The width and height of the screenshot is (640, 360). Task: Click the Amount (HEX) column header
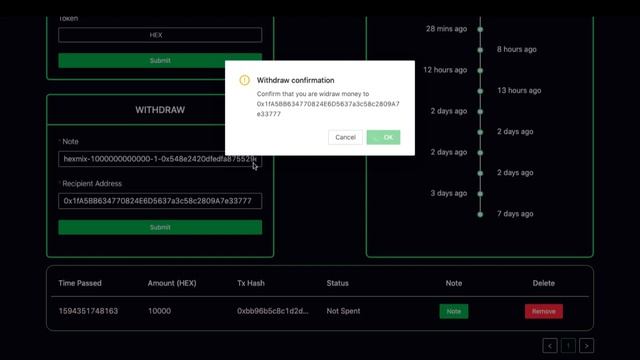point(172,283)
